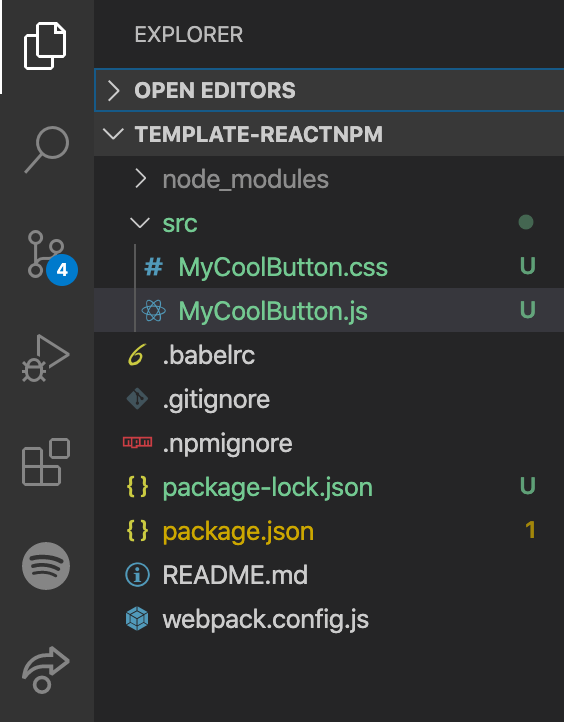The height and width of the screenshot is (722, 564).
Task: Open the .npmignore file
Action: tap(227, 444)
